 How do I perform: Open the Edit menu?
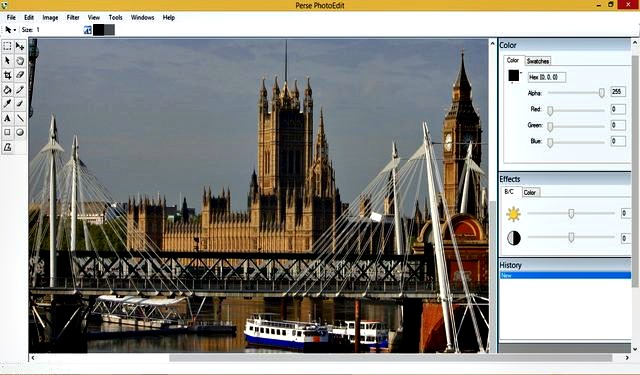(x=29, y=18)
